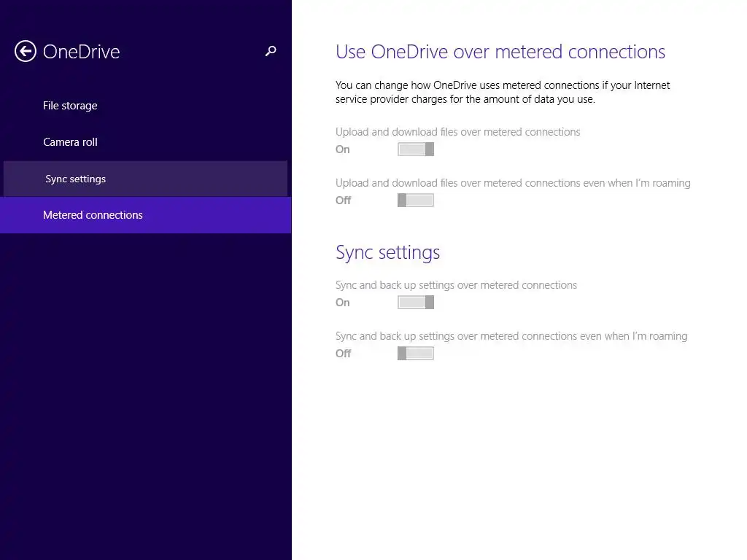This screenshot has width=747, height=560.
Task: Go to Camera roll settings
Action: 145,142
